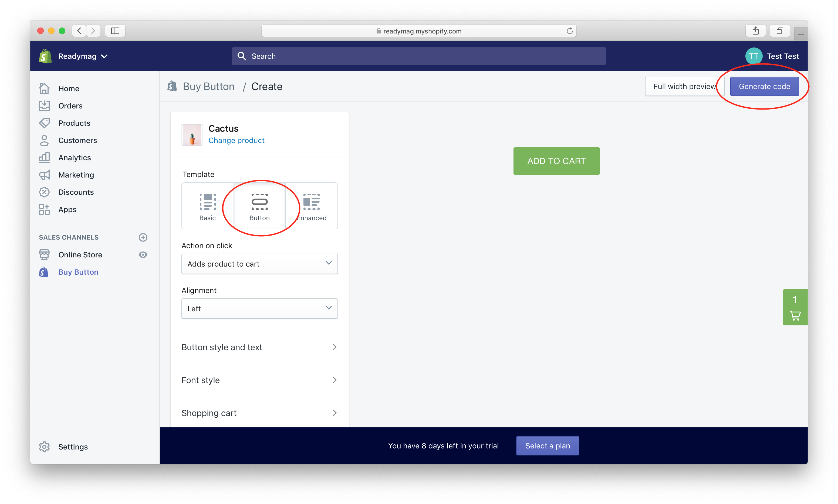Click the Customers person icon

pyautogui.click(x=44, y=140)
